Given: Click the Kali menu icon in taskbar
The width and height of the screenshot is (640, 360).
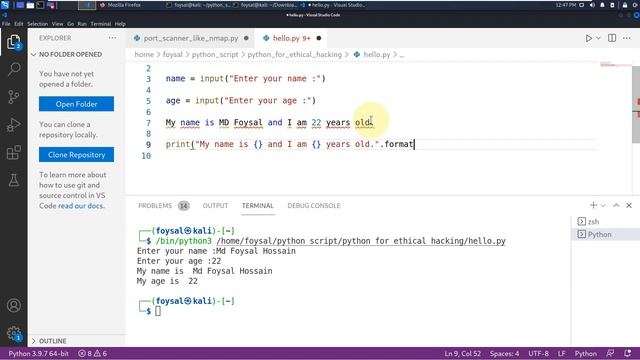Looking at the screenshot, I should click(x=5, y=5).
